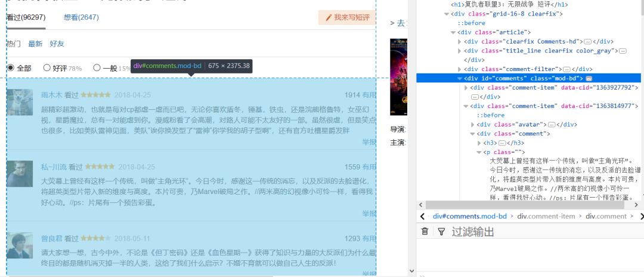This screenshot has height=277, width=644.
Task: Click the date 2018-05-11 of 曾良君's review
Action: tap(132, 238)
